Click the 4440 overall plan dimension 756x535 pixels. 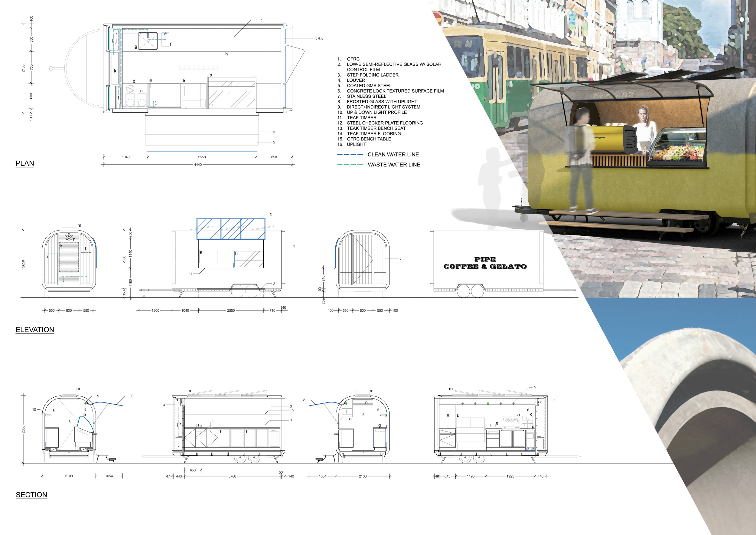[x=197, y=165]
